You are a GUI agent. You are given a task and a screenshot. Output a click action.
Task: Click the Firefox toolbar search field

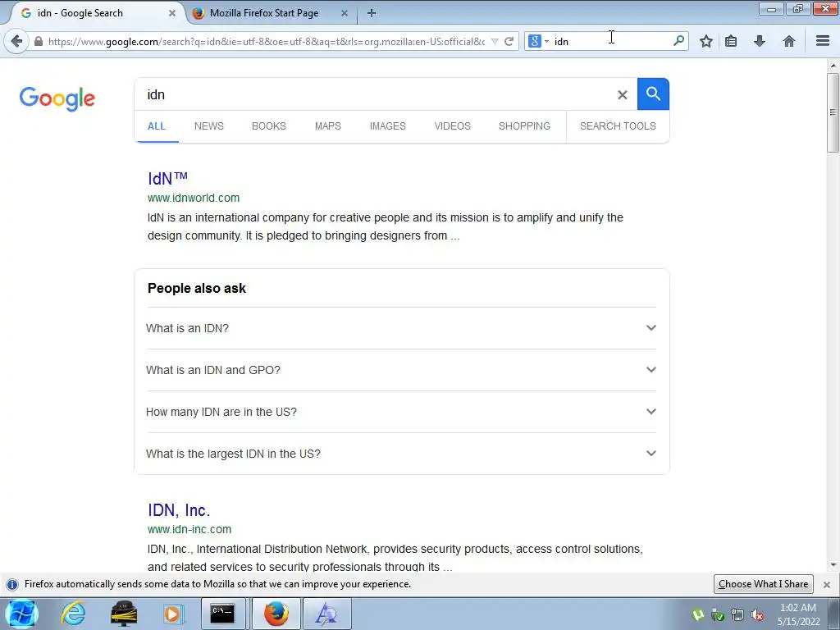click(x=610, y=41)
